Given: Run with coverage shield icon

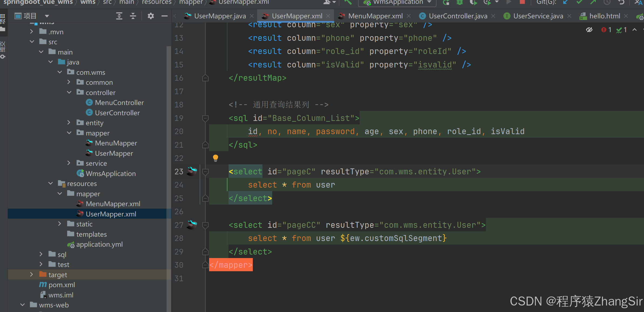Looking at the screenshot, I should pos(473,2).
